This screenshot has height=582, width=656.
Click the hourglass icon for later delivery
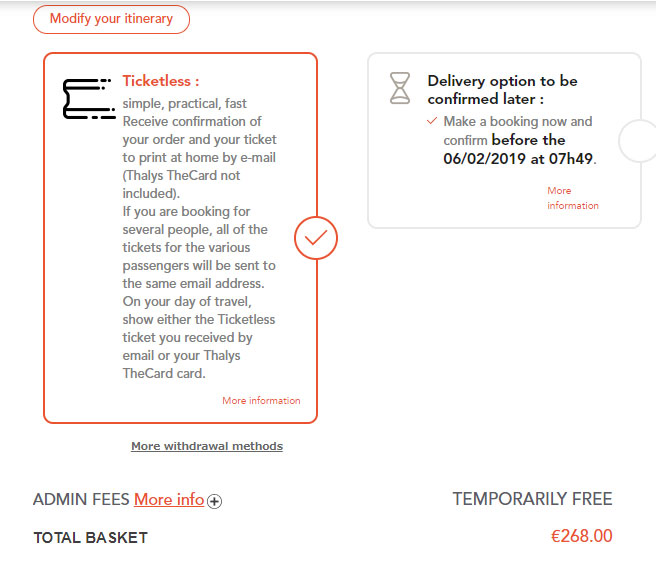[400, 88]
